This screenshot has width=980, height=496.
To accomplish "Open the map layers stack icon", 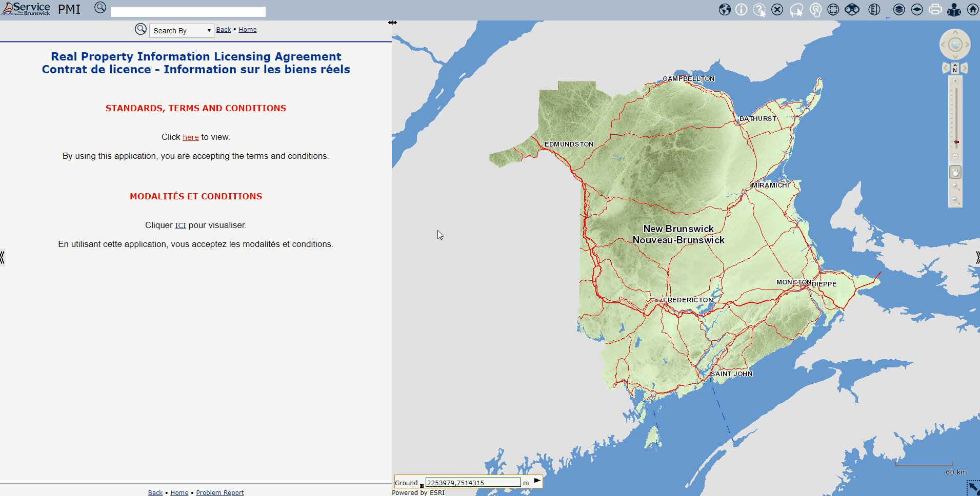I will pos(899,9).
